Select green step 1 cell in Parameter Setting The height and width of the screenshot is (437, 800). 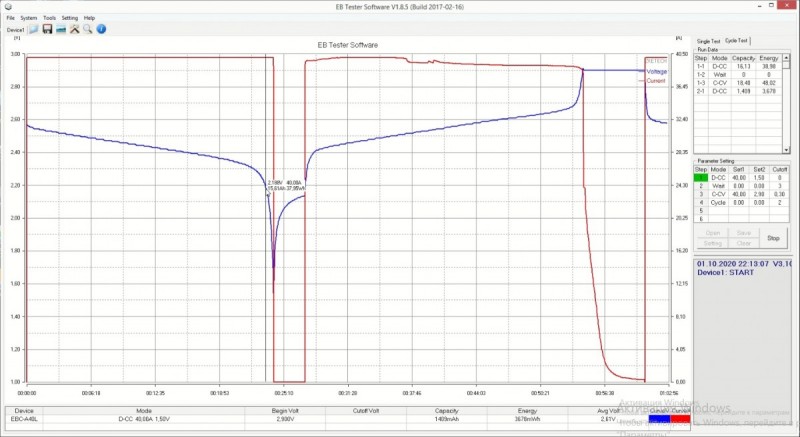pos(701,177)
